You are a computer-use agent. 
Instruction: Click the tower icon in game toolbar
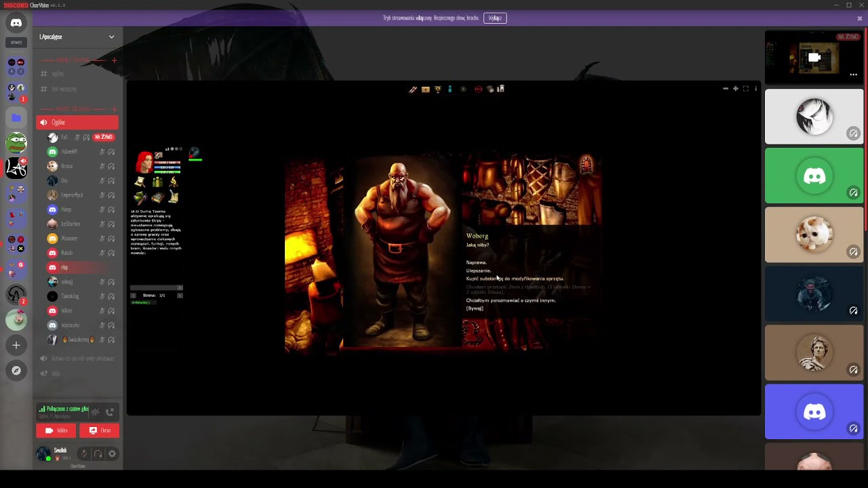coord(500,89)
